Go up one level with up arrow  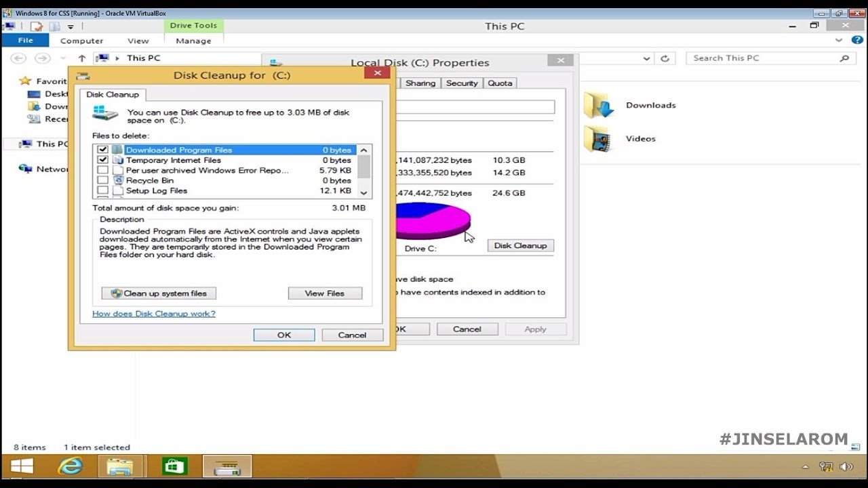[x=82, y=58]
